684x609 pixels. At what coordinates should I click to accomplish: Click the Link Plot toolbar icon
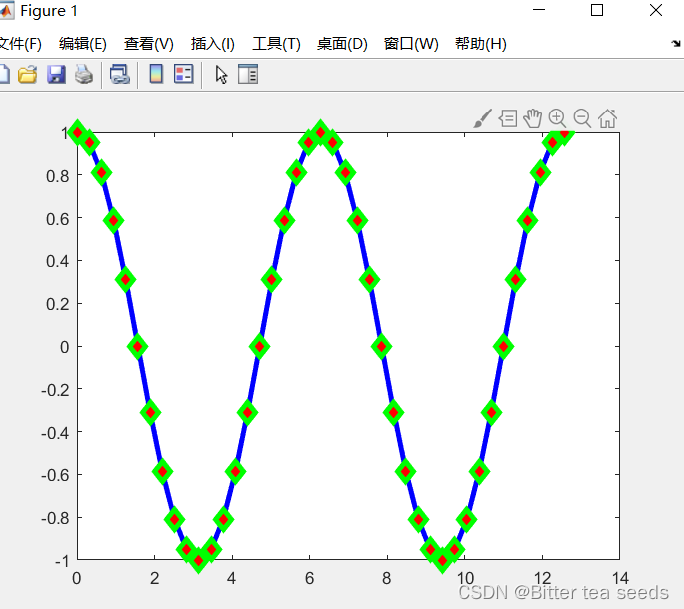pyautogui.click(x=120, y=75)
